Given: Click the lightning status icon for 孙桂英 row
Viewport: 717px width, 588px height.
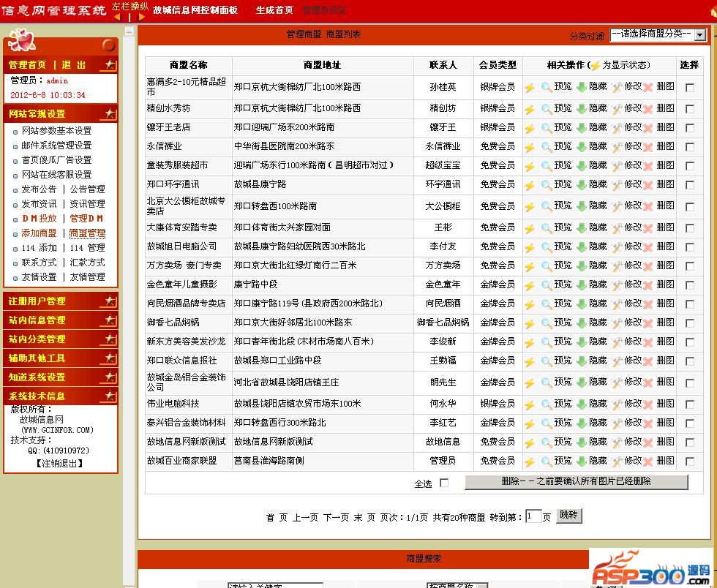Looking at the screenshot, I should click(530, 88).
